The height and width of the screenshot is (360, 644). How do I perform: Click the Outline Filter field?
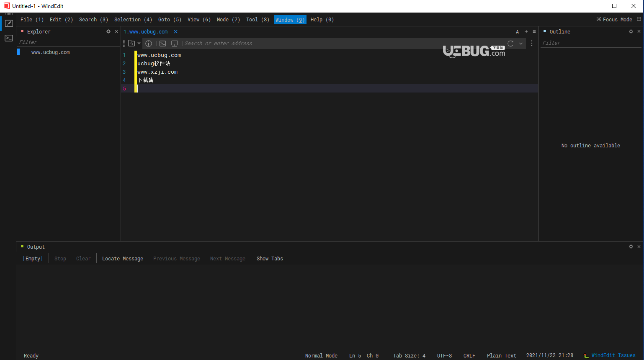click(590, 43)
